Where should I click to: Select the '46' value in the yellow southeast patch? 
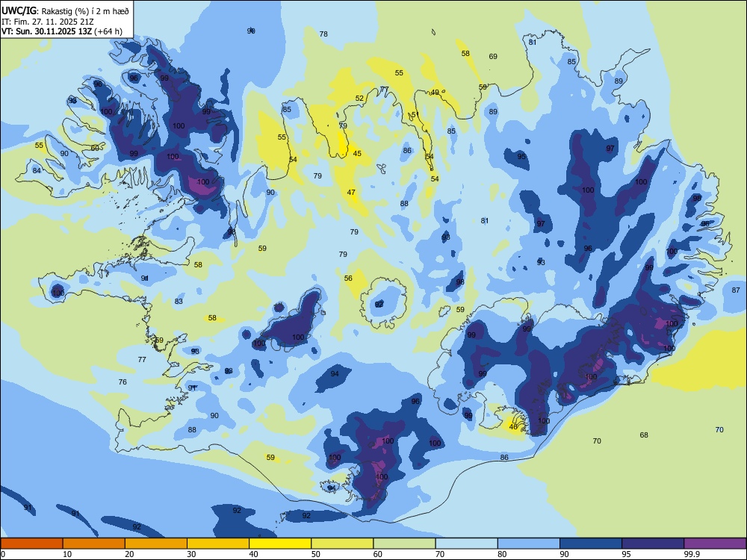pos(514,426)
